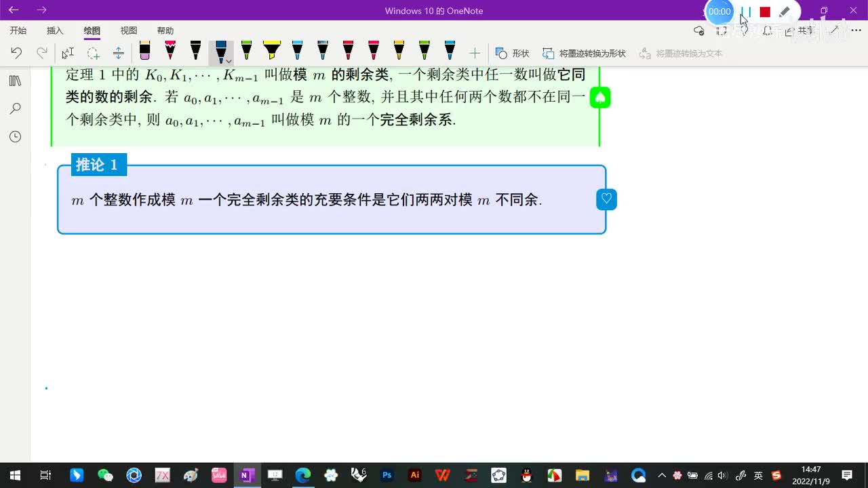Open File Explorer from taskbar
The height and width of the screenshot is (488, 868).
click(x=582, y=475)
